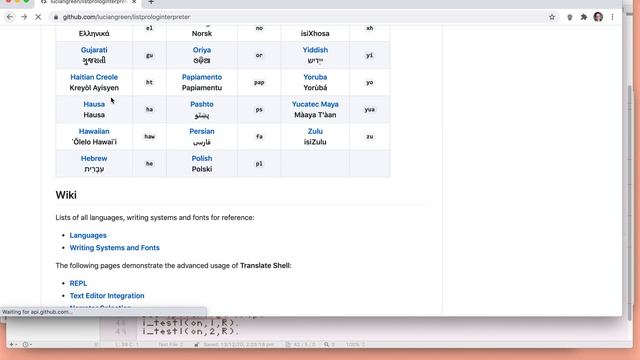Go forward with the browser forward arrow

click(24, 17)
